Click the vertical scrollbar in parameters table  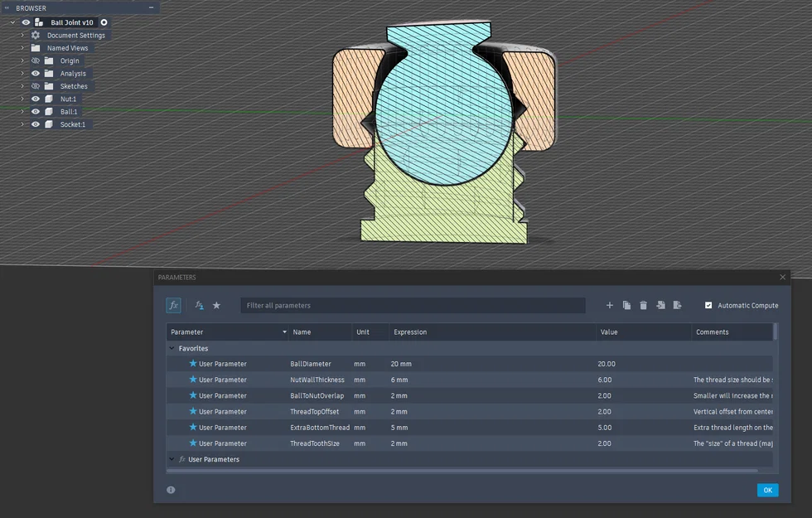tap(776, 332)
